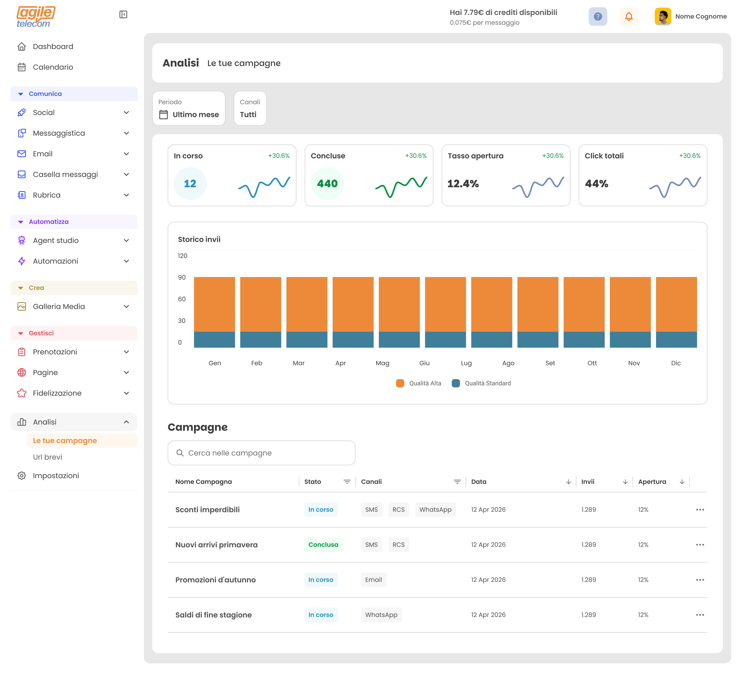Screen dimensions: 743x700
Task: Open the Periodo Ultimo mese selector
Action: coord(189,108)
